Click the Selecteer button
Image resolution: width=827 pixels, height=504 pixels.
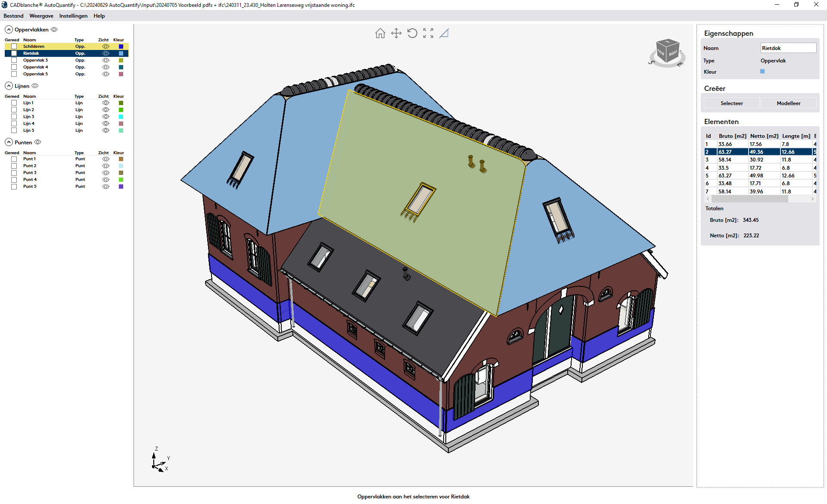click(731, 103)
